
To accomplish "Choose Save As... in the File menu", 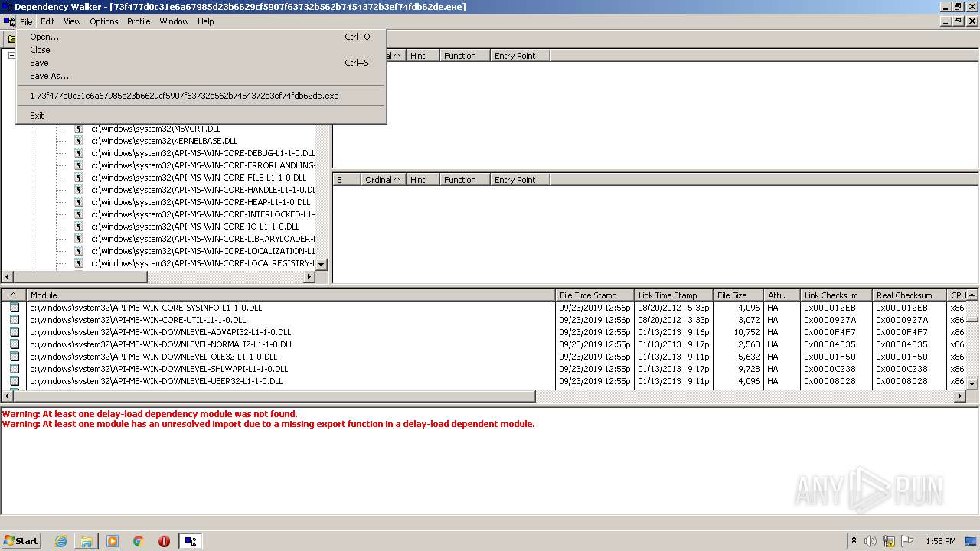I will (x=201, y=76).
